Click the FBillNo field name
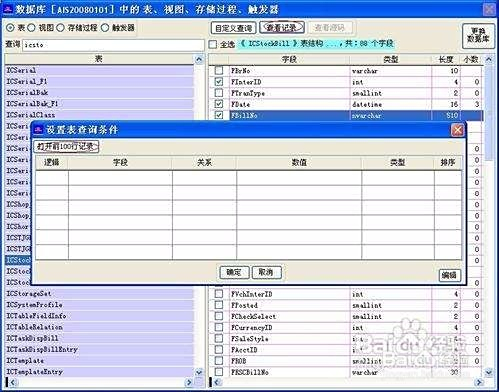Image resolution: width=499 pixels, height=392 pixels. pos(244,115)
